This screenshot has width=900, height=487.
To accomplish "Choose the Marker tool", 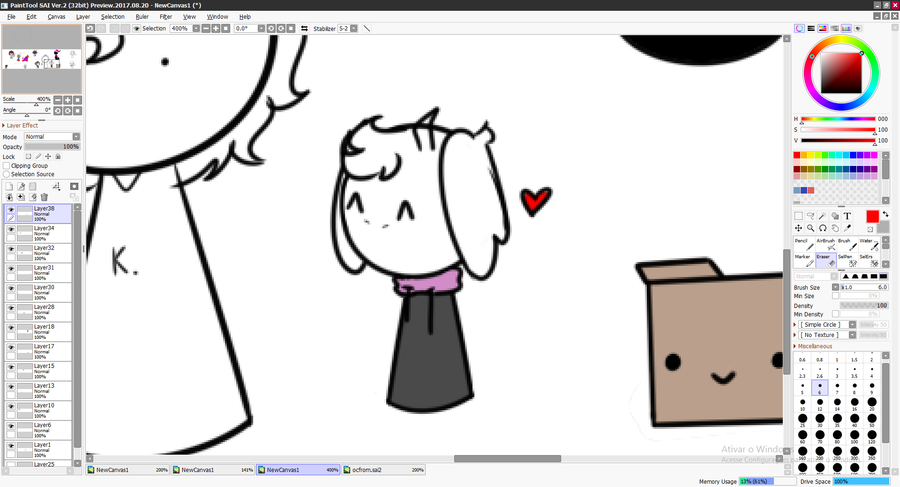I will [x=804, y=260].
